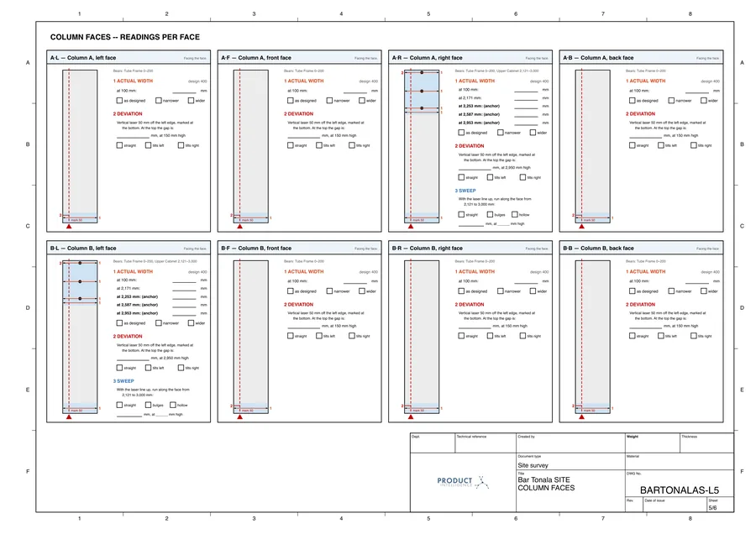Click the "Date of issue" cell in title block
The height and width of the screenshot is (534, 756).
(675, 505)
